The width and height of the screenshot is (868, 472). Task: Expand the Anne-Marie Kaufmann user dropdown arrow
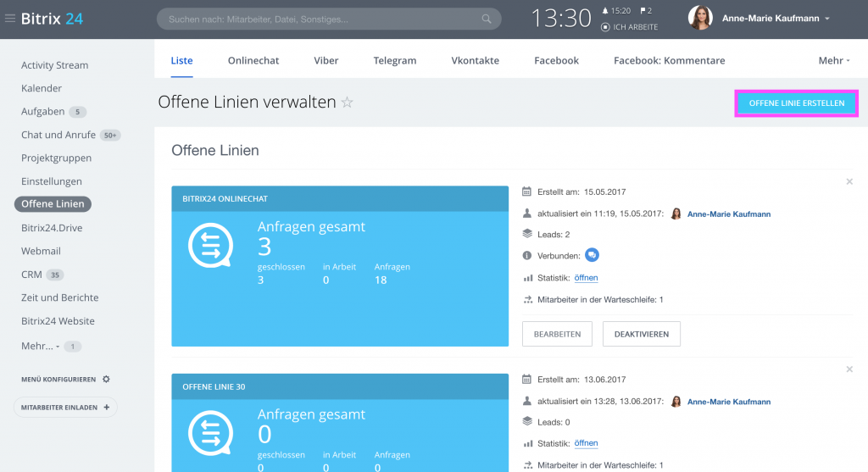pyautogui.click(x=827, y=19)
